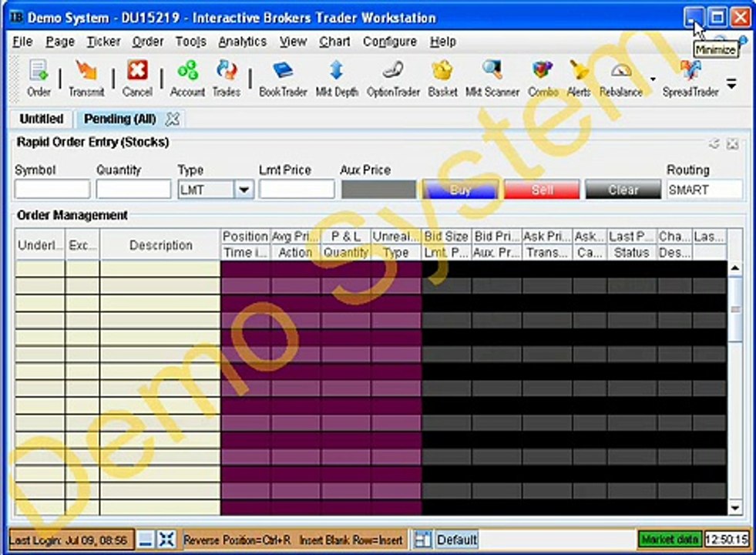Click the Description column header
This screenshot has width=756, height=555.
point(160,245)
